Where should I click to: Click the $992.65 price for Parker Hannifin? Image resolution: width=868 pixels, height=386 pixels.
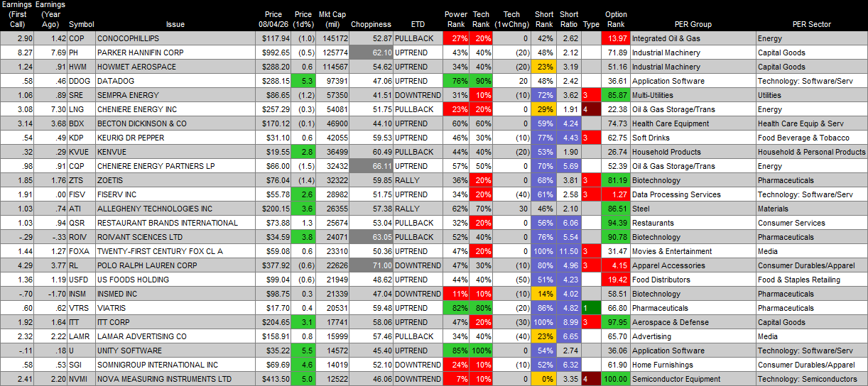273,53
